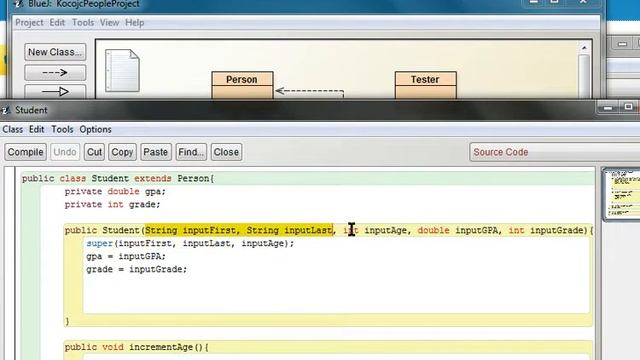Compile the Student class

coord(25,152)
